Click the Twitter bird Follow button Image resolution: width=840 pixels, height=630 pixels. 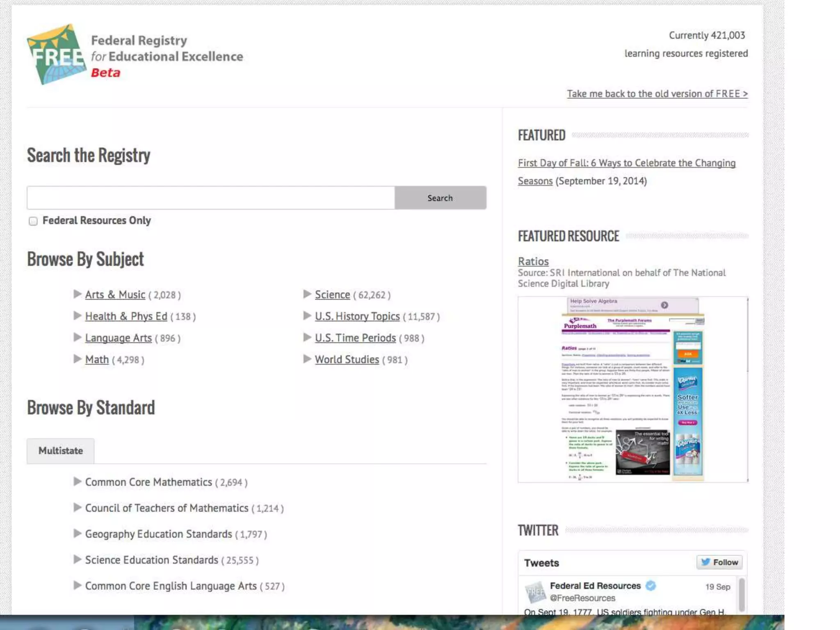coord(719,562)
